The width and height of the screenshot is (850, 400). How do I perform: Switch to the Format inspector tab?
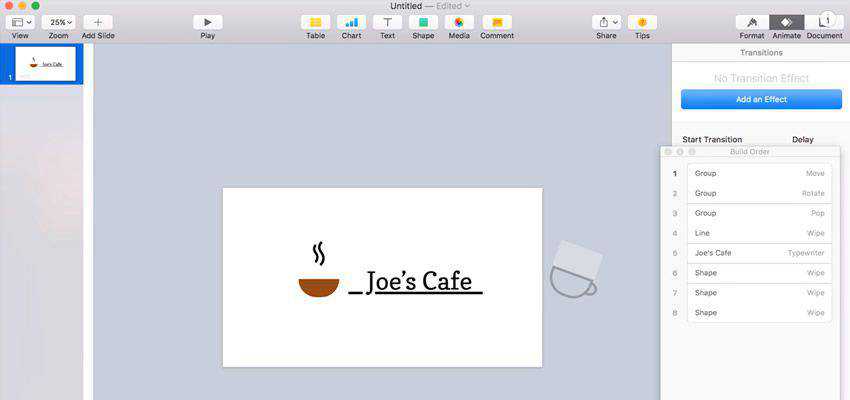click(751, 22)
